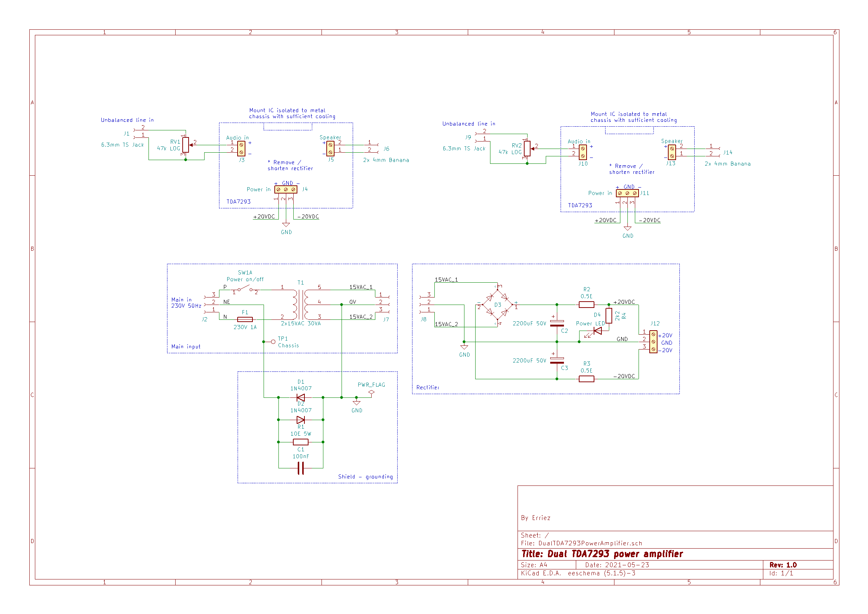This screenshot has width=868, height=614.
Task: Select the F1 fuse symbol
Action: coord(245,320)
